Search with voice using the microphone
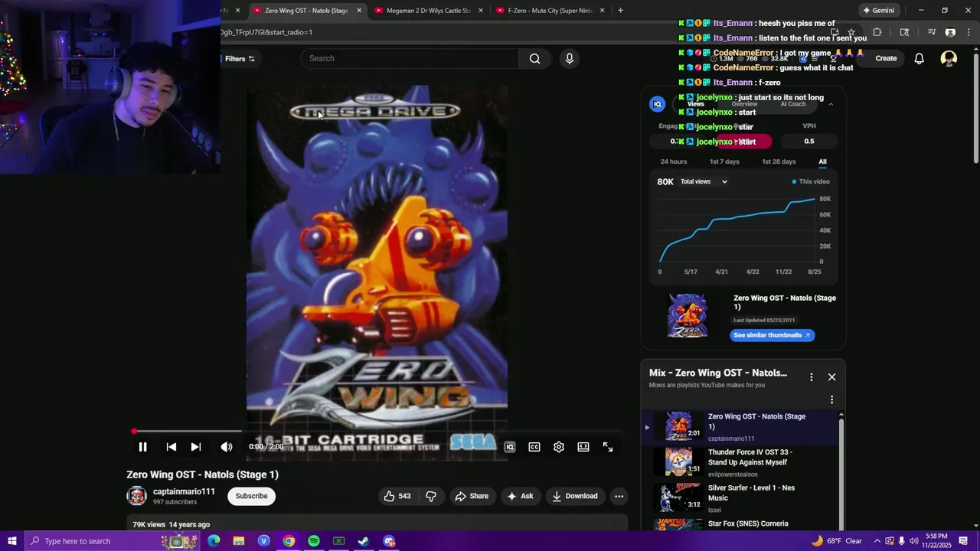 pos(569,58)
